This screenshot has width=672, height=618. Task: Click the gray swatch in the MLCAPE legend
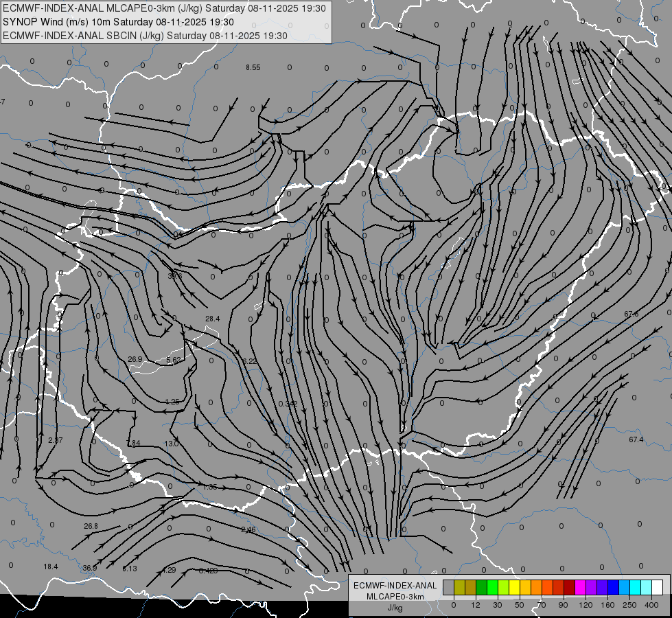point(449,587)
